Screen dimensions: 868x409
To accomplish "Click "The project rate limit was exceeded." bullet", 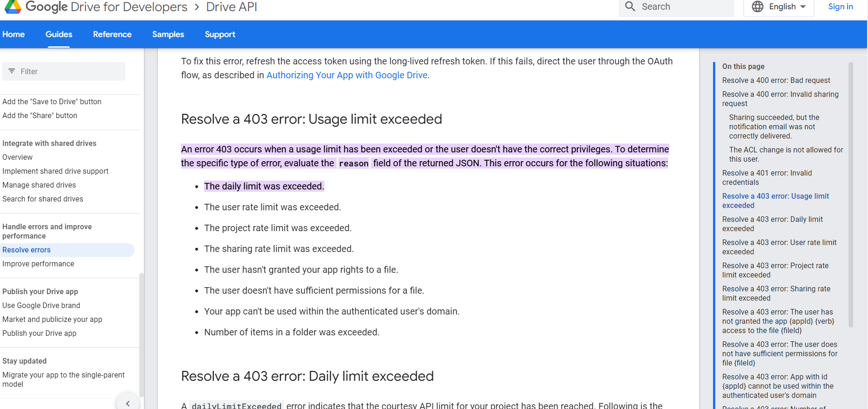I will coord(278,228).
